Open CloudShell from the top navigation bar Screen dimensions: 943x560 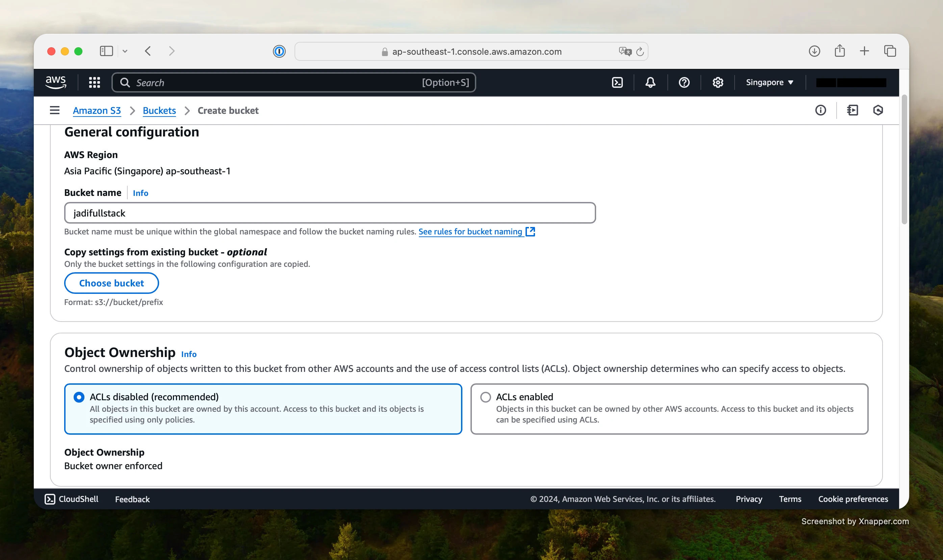pyautogui.click(x=617, y=82)
